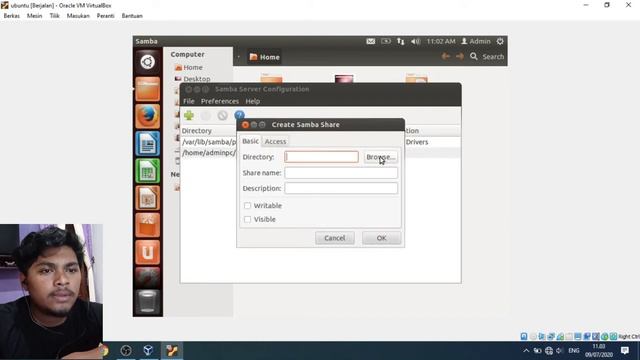The width and height of the screenshot is (640, 360).
Task: Open Ubuntu One launcher icon
Action: coord(147,252)
